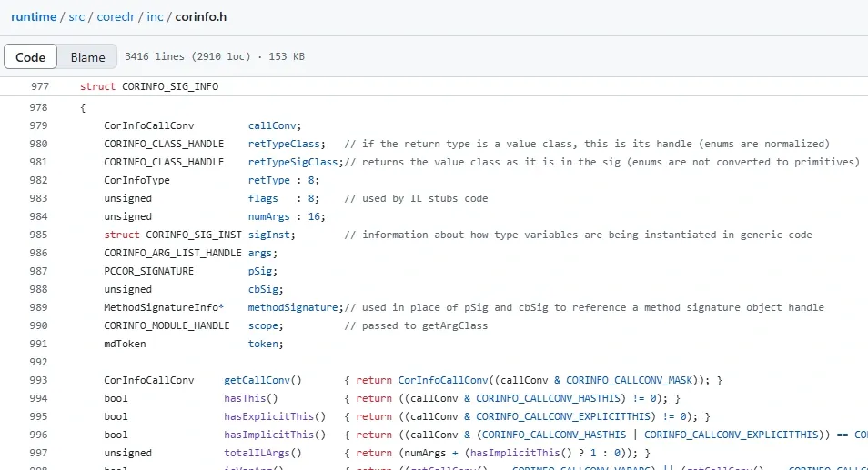Switch to the Blame view tab
Viewport: 868px width, 470px height.
point(87,57)
